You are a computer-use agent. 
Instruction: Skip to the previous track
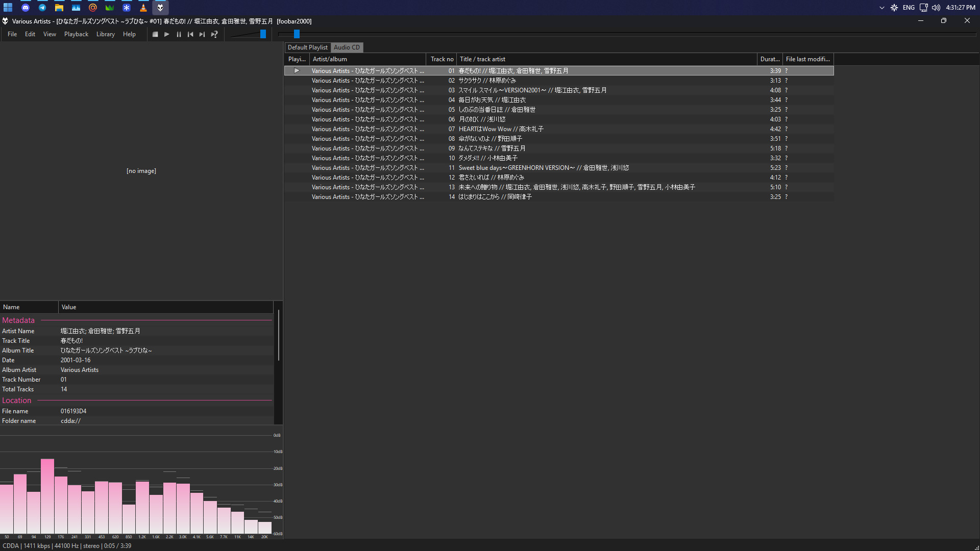(x=190, y=34)
